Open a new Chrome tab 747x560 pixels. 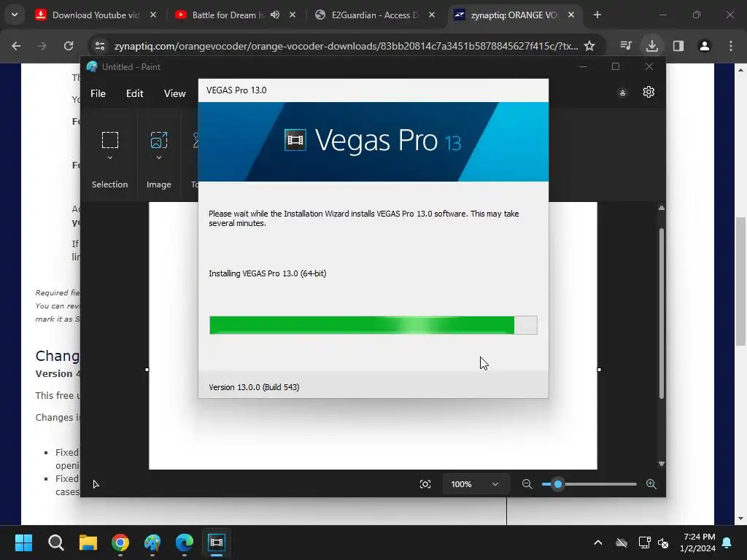point(597,15)
